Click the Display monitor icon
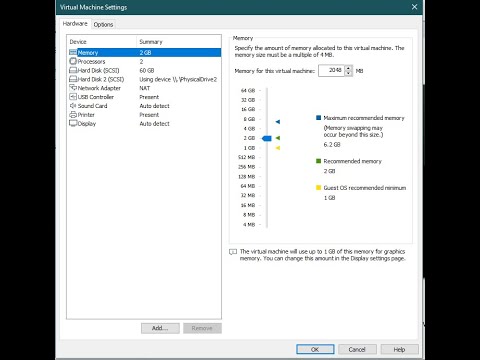Screen dimensions: 480x360 coord(73,123)
